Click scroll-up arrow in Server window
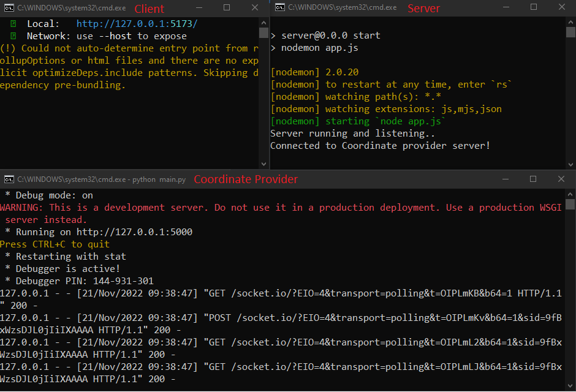Viewport: 576px width, 392px height. (x=570, y=22)
